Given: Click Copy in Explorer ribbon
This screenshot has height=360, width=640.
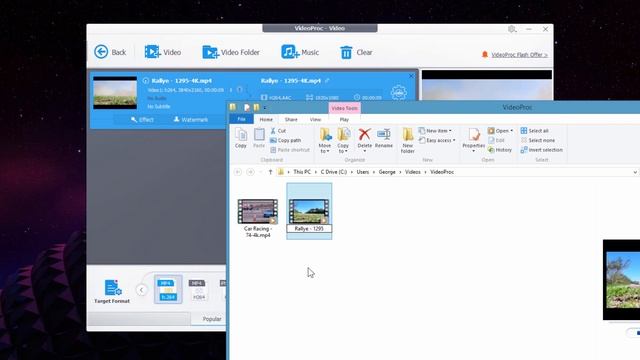Looking at the screenshot, I should pyautogui.click(x=240, y=138).
